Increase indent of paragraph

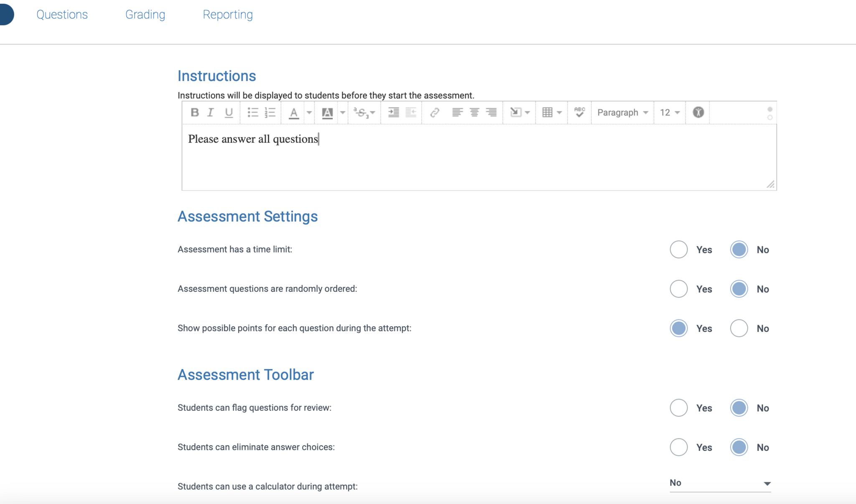point(393,112)
